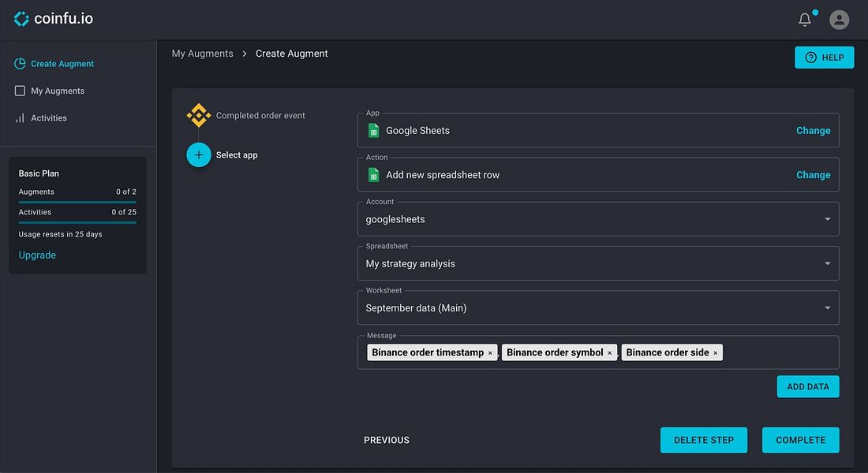
Task: Click the plus Select app circle
Action: tap(199, 155)
